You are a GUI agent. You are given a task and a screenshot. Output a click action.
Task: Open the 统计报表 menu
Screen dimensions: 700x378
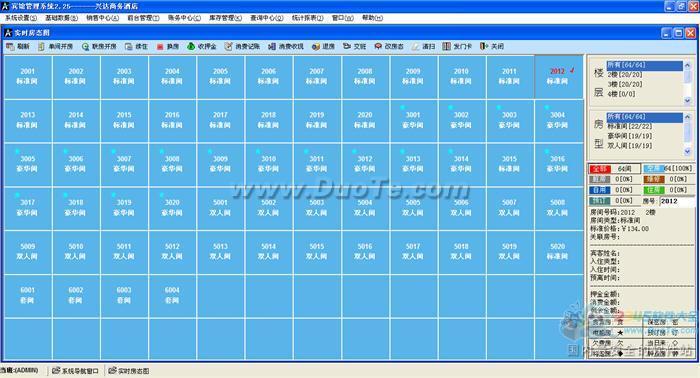coord(308,18)
